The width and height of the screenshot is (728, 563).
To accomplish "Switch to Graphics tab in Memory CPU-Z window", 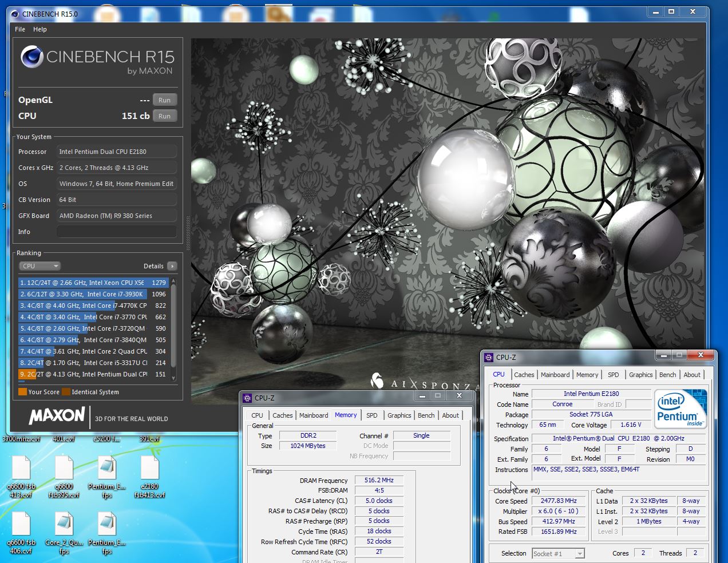I will 399,415.
